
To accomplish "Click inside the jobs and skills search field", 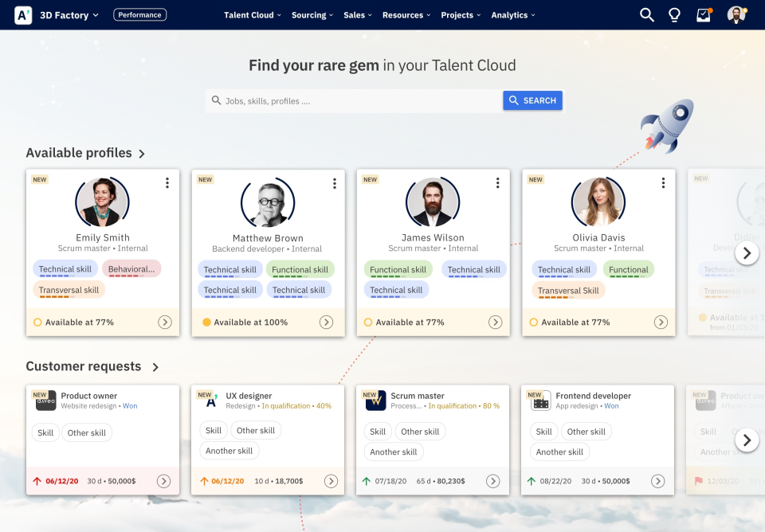I will click(x=351, y=100).
